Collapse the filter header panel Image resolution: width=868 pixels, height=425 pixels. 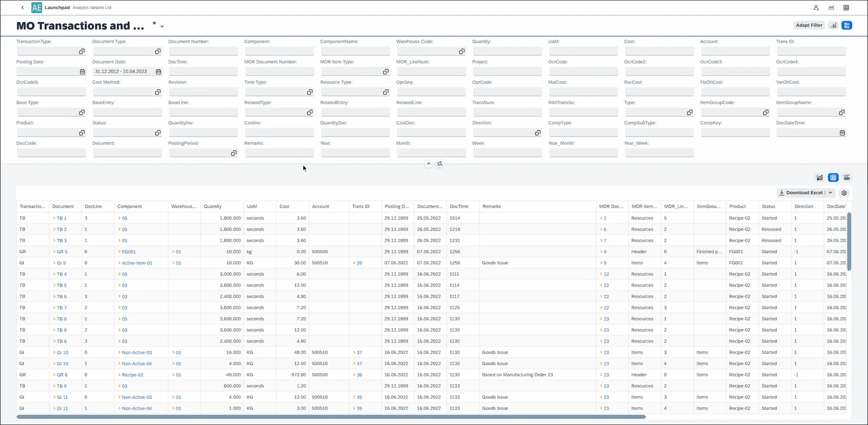tap(429, 164)
